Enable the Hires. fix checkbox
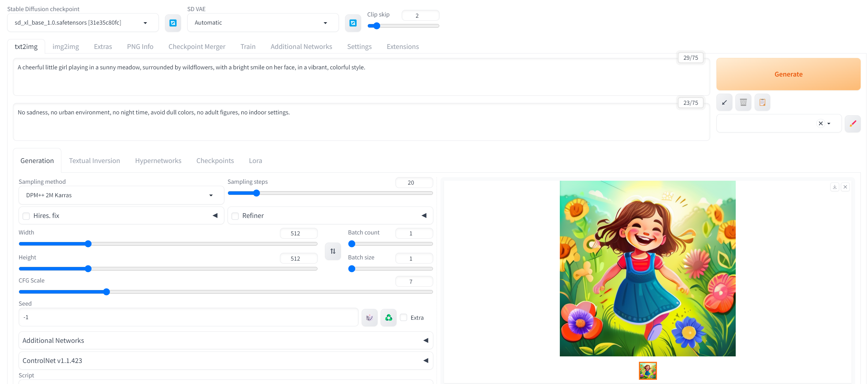 click(26, 216)
